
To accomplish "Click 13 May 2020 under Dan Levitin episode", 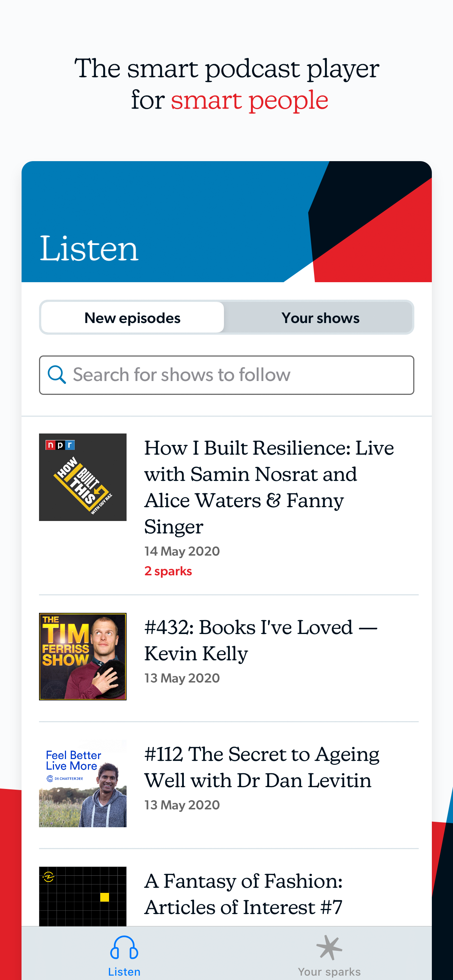I will pos(182,805).
